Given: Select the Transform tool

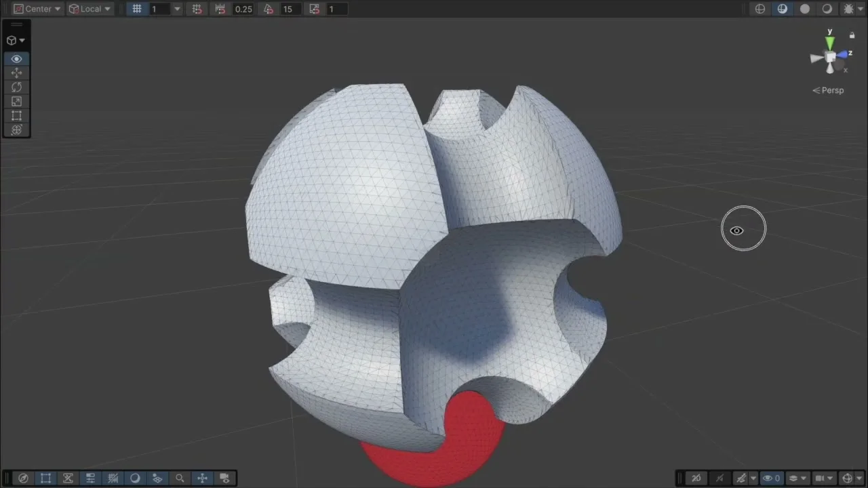Looking at the screenshot, I should pos(16,130).
